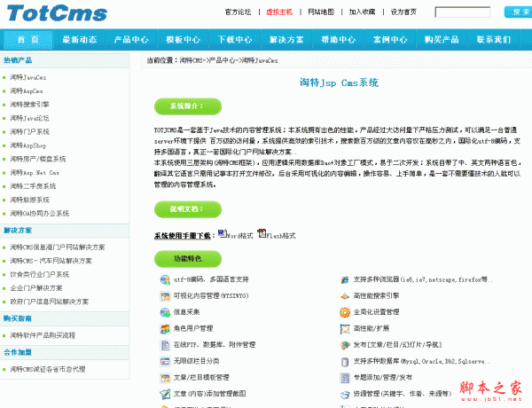This screenshot has width=532, height=408.
Task: Click the 设为首页 top link
Action: coord(403,12)
